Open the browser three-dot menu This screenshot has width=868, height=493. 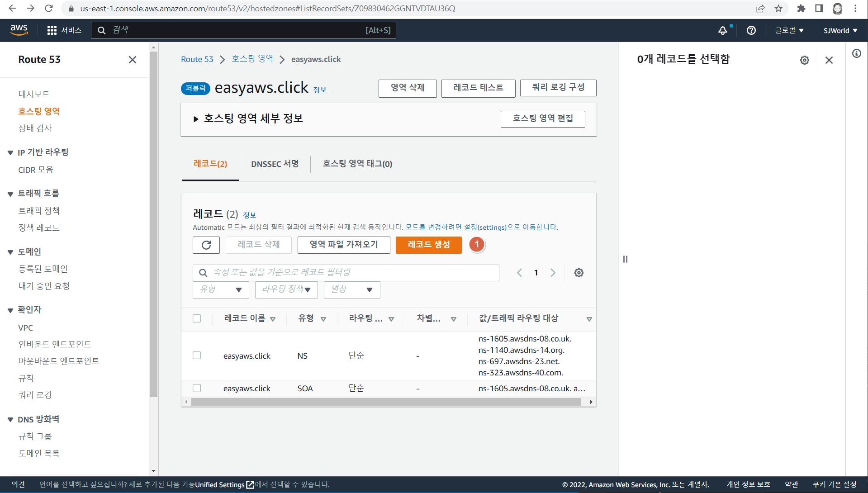pos(855,8)
